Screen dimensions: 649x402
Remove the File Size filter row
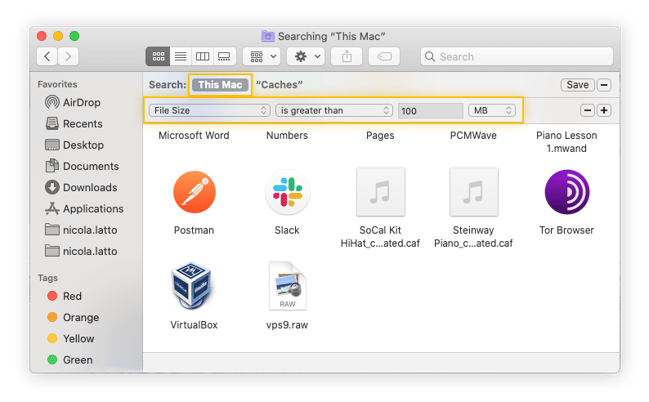point(587,111)
